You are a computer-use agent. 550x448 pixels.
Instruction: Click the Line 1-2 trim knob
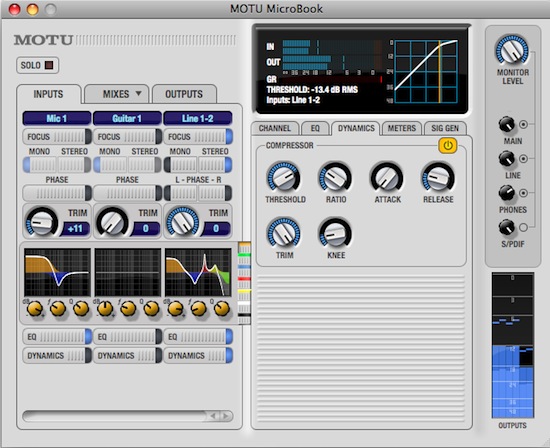click(x=182, y=222)
